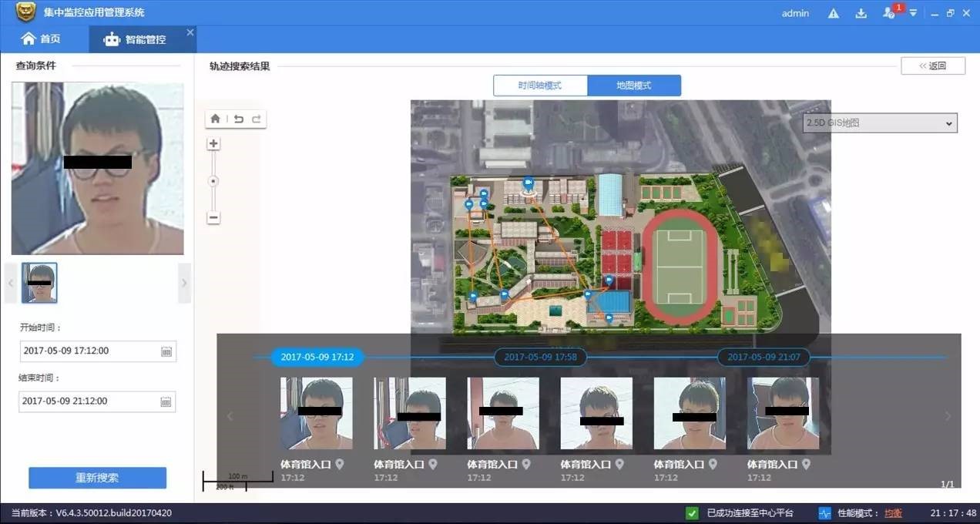This screenshot has height=524, width=980.
Task: Zoom out with the minus button
Action: (x=213, y=218)
